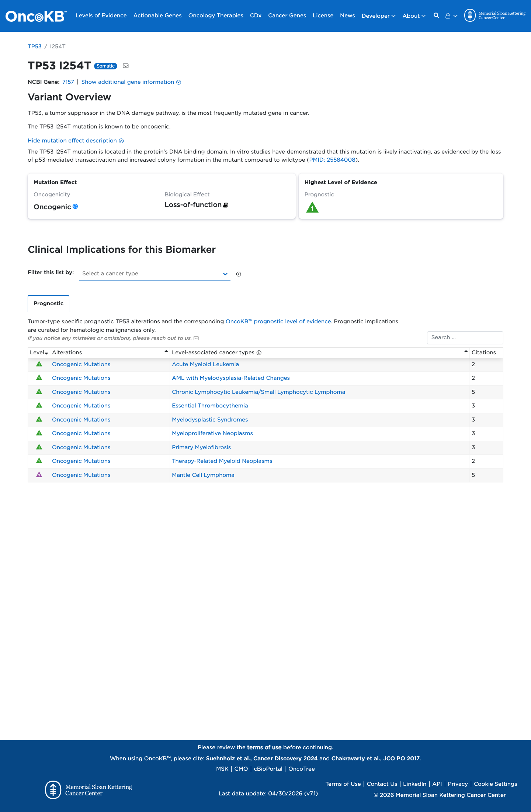Expand the About dropdown menu

[x=414, y=16]
